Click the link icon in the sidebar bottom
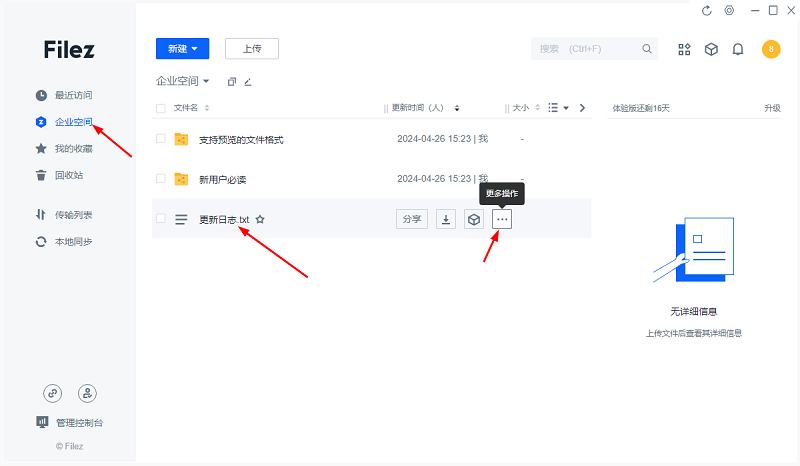 (53, 393)
